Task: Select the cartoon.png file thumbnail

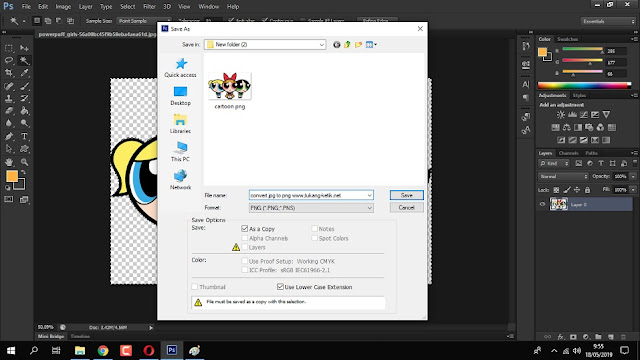Action: pyautogui.click(x=230, y=86)
